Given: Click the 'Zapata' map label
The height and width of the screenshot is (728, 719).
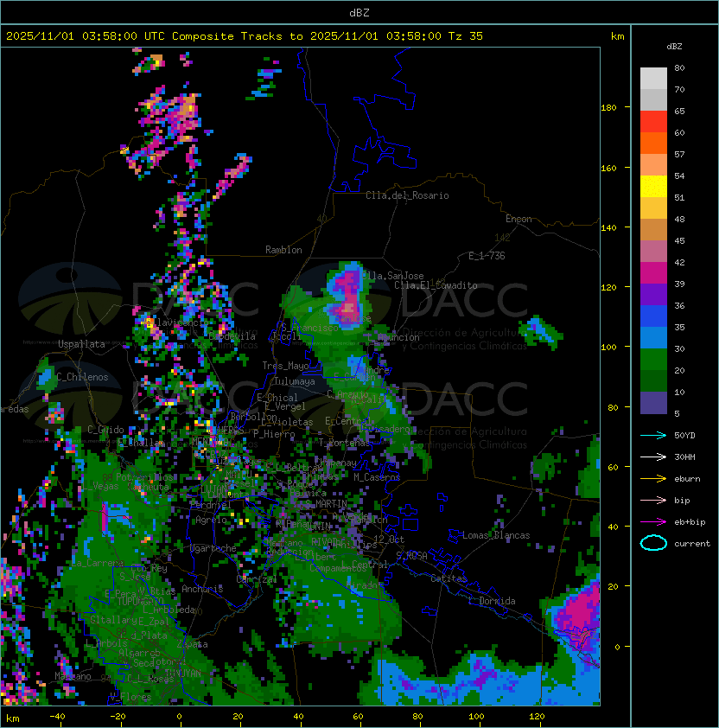Looking at the screenshot, I should (192, 644).
